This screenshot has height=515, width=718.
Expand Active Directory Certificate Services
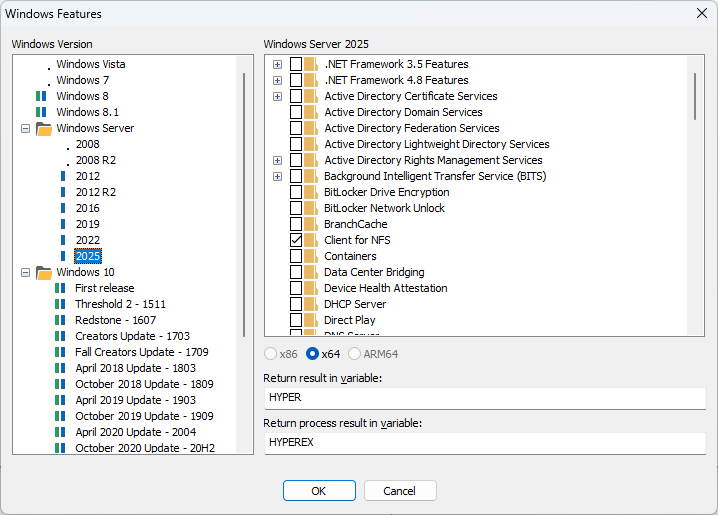pos(277,97)
